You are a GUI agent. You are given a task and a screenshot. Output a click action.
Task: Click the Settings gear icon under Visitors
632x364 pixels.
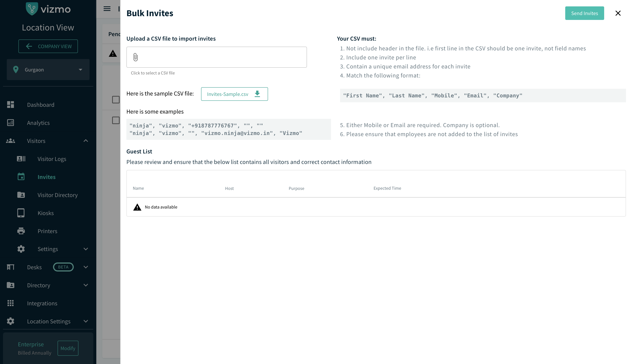click(21, 249)
